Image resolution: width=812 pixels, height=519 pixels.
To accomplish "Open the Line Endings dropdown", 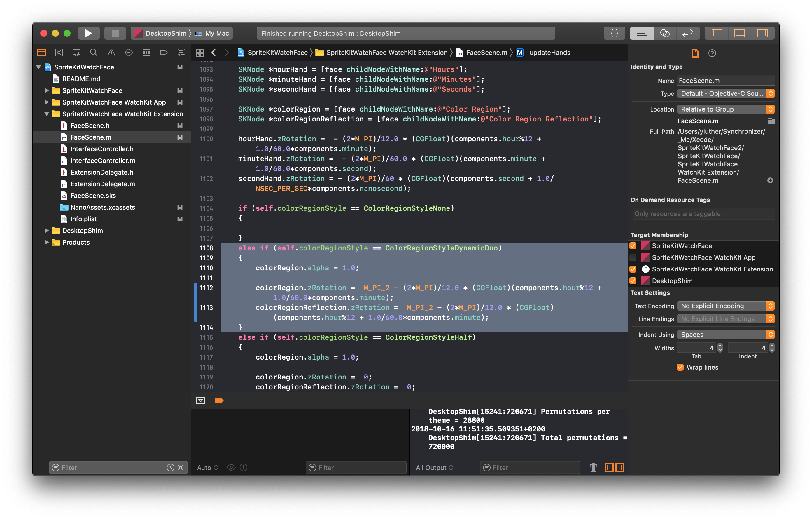I will point(726,318).
